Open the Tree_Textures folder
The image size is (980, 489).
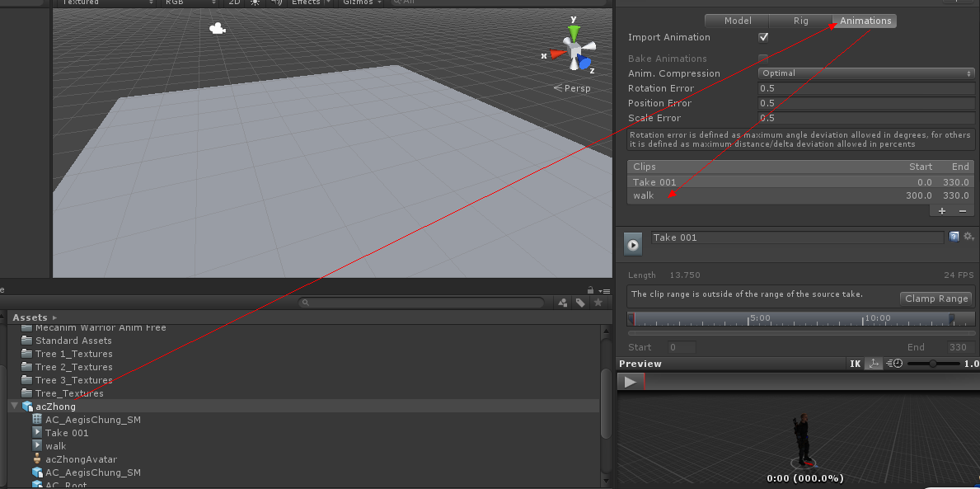(69, 393)
